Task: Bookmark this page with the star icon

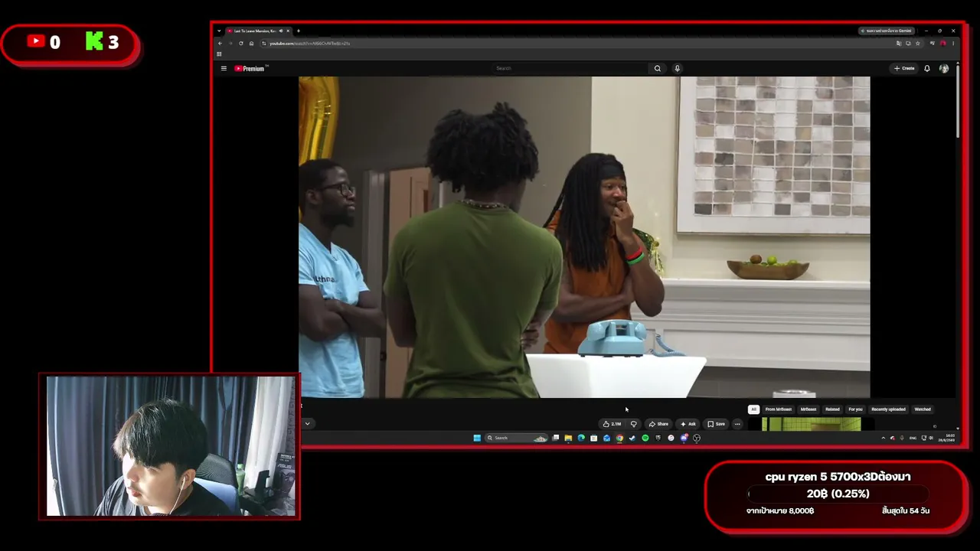Action: 917,44
